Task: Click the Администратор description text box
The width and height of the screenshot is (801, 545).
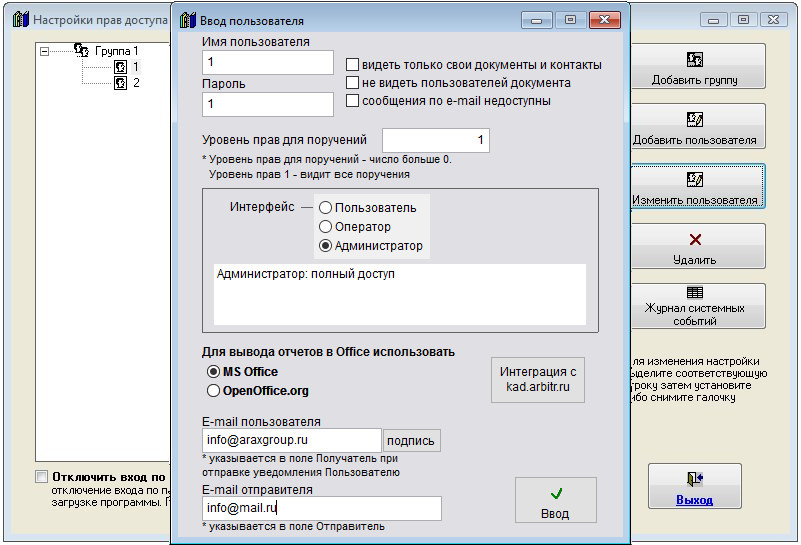Action: tap(399, 294)
